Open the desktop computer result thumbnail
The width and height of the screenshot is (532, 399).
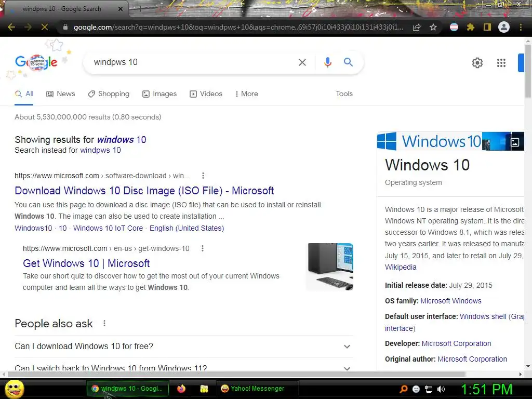pos(330,267)
